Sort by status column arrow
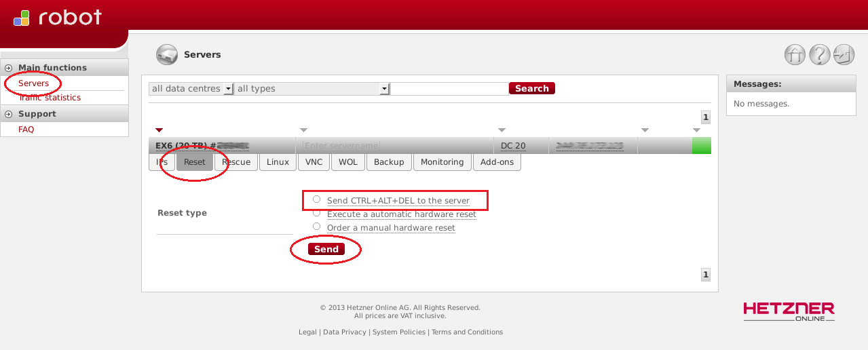868x350 pixels. point(696,130)
